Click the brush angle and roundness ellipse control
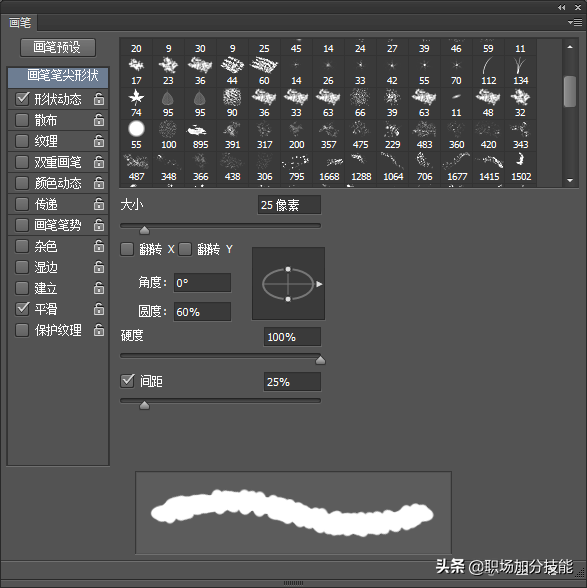The image size is (587, 588). (x=288, y=284)
